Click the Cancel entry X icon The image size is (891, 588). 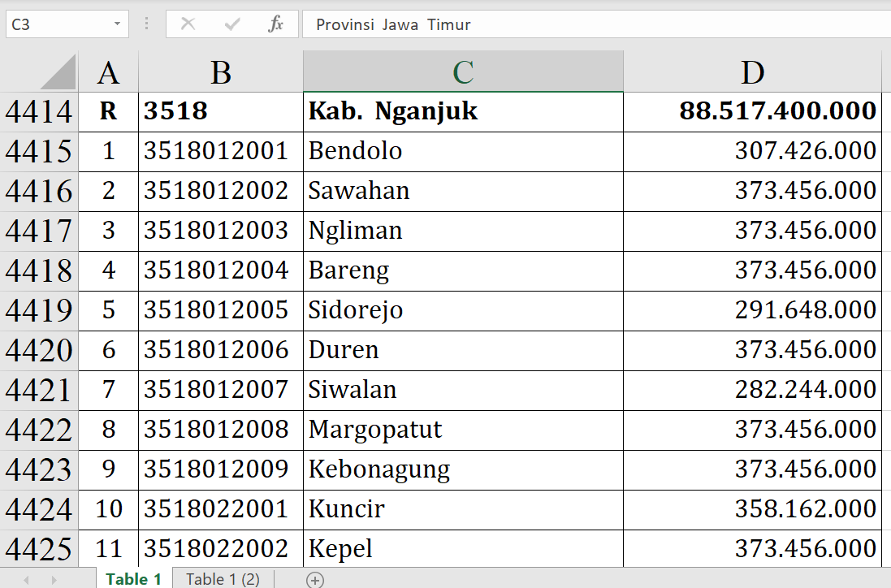point(188,24)
